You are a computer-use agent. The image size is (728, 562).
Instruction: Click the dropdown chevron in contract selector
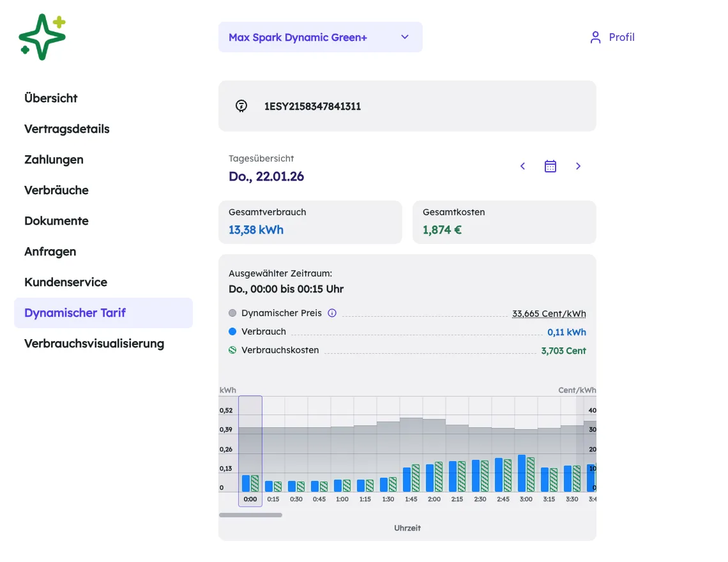[x=405, y=37]
